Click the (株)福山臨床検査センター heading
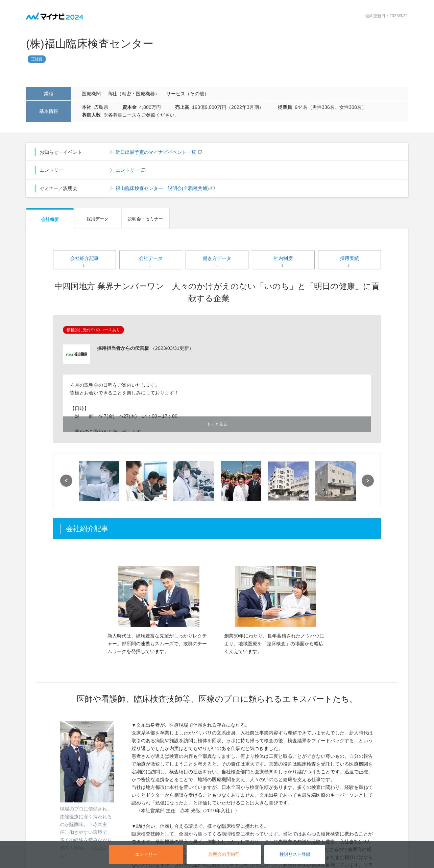 click(90, 44)
